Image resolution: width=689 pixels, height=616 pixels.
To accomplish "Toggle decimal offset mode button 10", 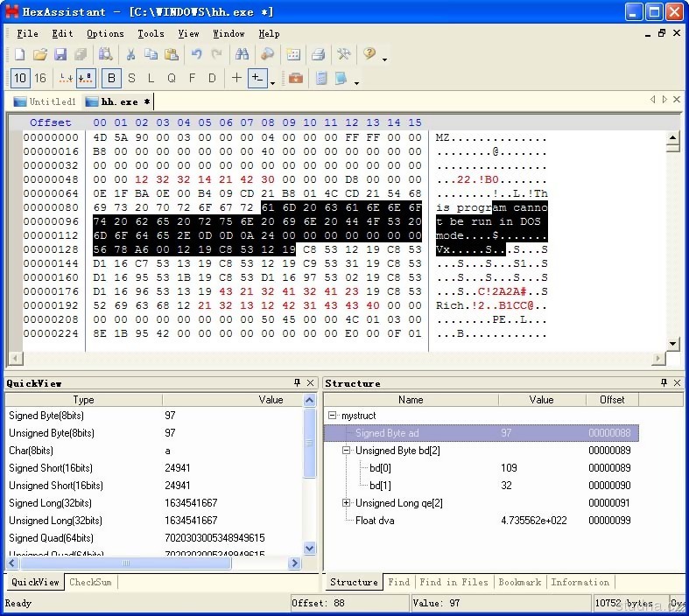I will coord(20,78).
